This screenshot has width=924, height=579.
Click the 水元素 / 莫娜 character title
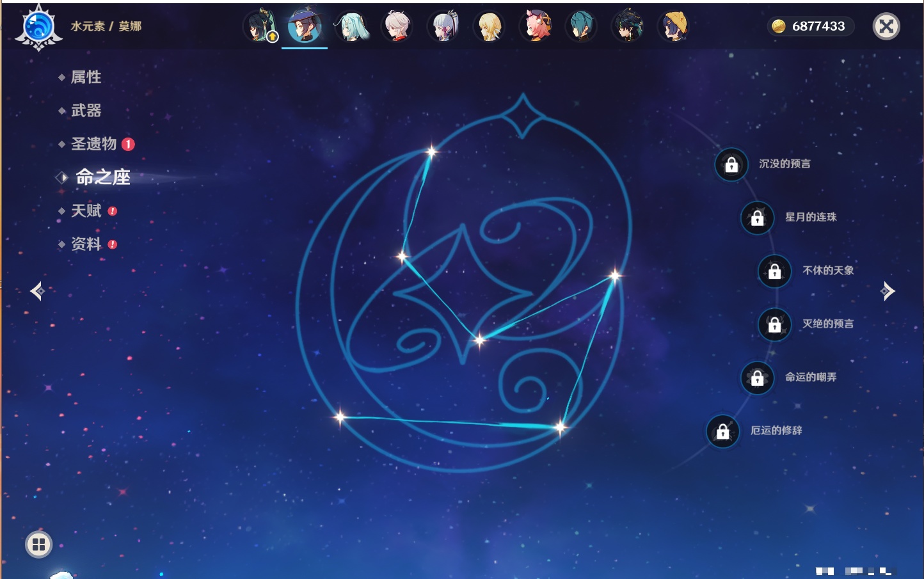pyautogui.click(x=106, y=26)
